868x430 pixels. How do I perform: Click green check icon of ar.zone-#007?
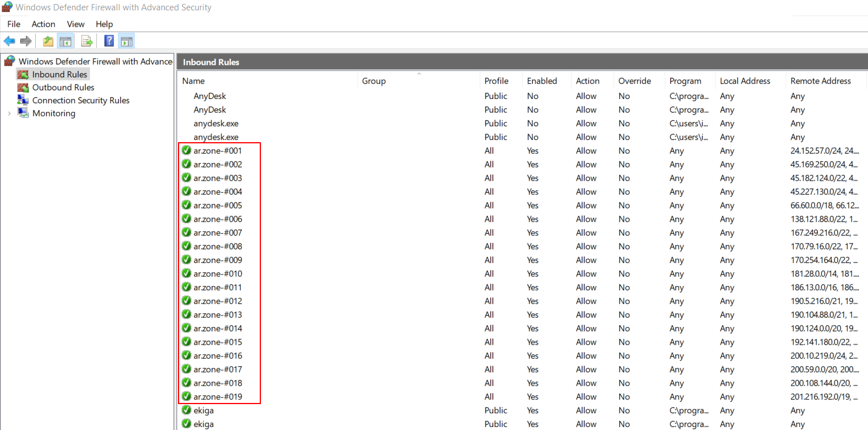pyautogui.click(x=187, y=233)
